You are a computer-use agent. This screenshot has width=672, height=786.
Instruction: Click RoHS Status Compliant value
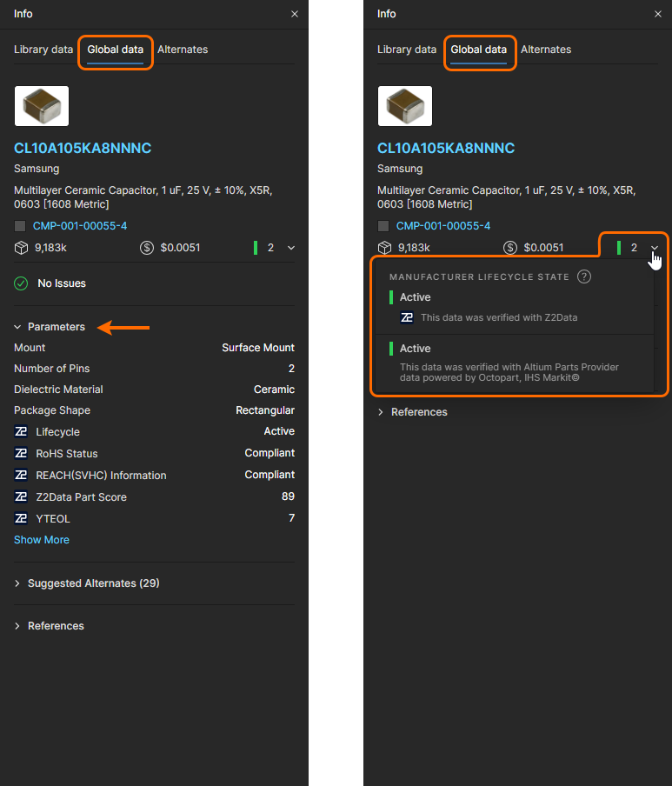pyautogui.click(x=269, y=453)
